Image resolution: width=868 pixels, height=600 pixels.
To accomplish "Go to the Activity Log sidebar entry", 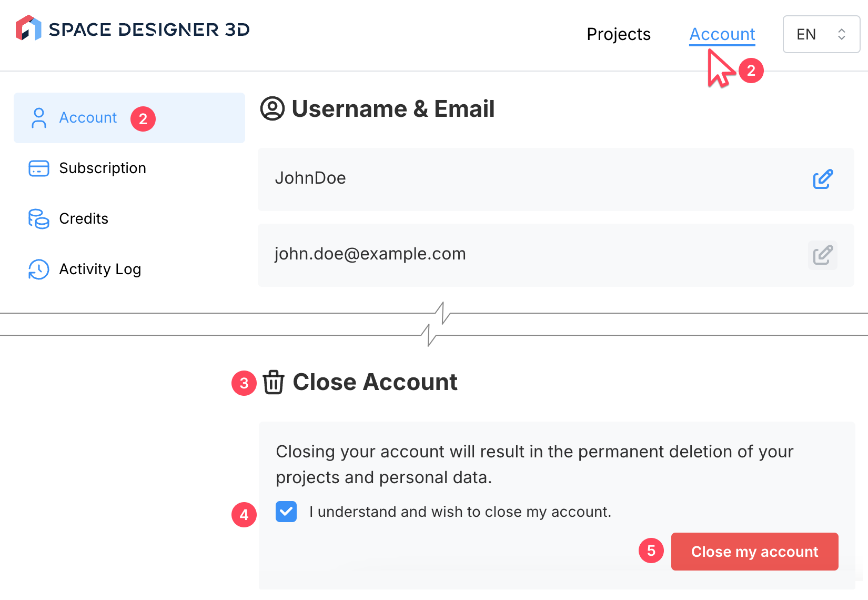I will point(100,269).
